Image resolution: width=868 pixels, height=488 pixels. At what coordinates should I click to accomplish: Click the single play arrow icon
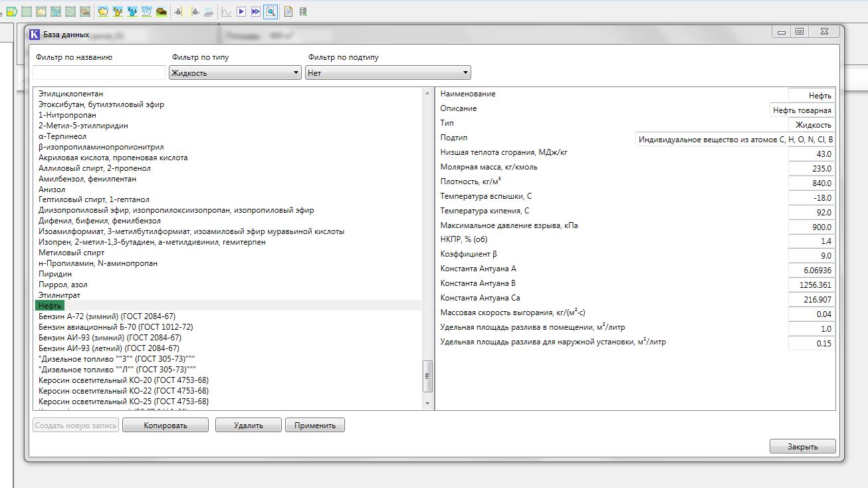(241, 11)
